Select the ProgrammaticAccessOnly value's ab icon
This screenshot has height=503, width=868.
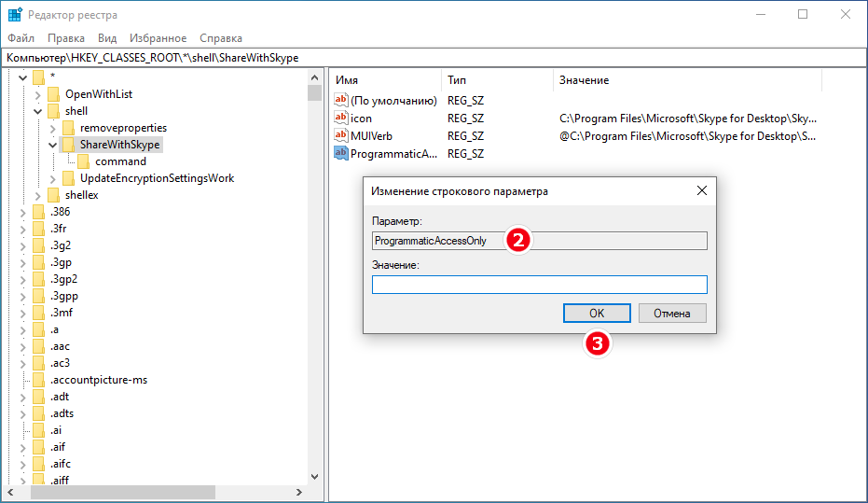tap(341, 153)
